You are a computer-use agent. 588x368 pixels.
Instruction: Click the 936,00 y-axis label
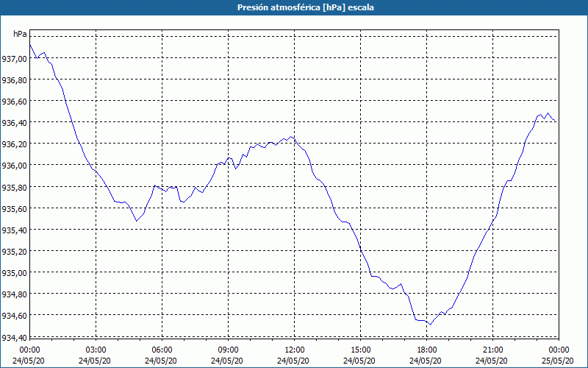tap(14, 166)
